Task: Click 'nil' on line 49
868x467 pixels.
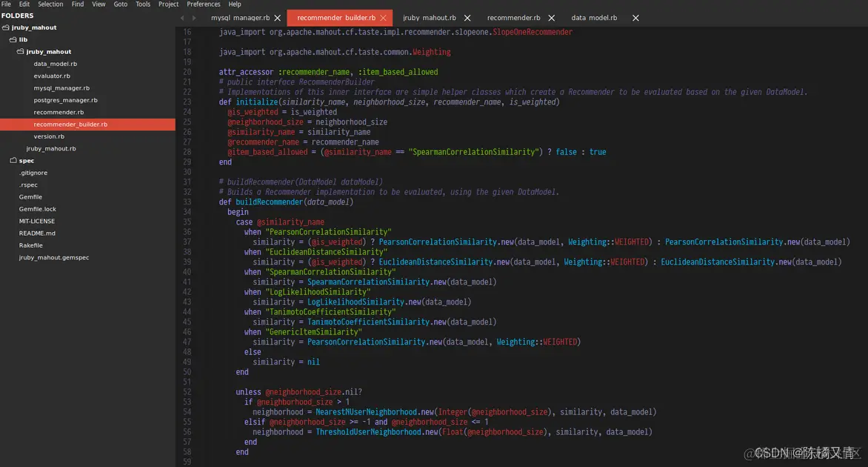Action: 313,362
